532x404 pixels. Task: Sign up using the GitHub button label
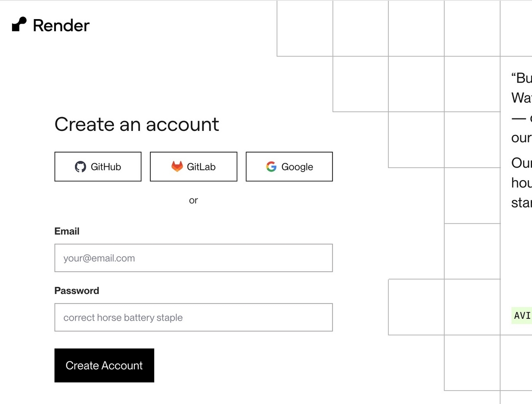point(106,167)
